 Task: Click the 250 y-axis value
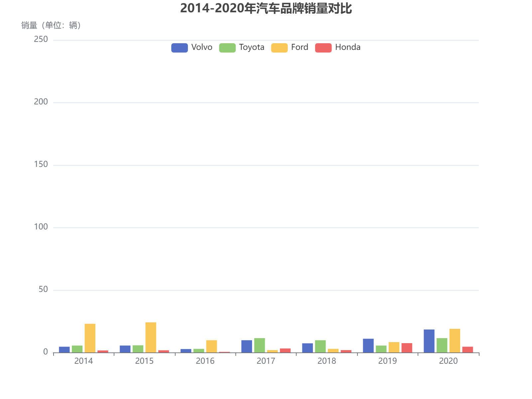[x=41, y=39]
